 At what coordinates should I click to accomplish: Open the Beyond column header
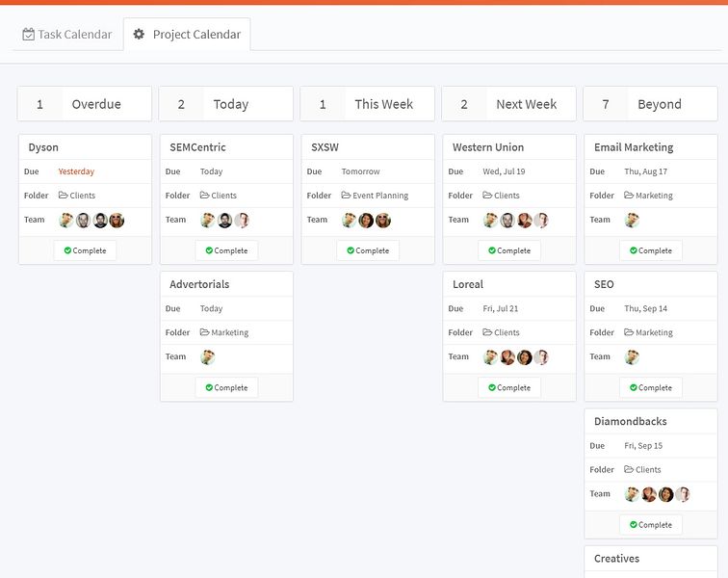[650, 104]
